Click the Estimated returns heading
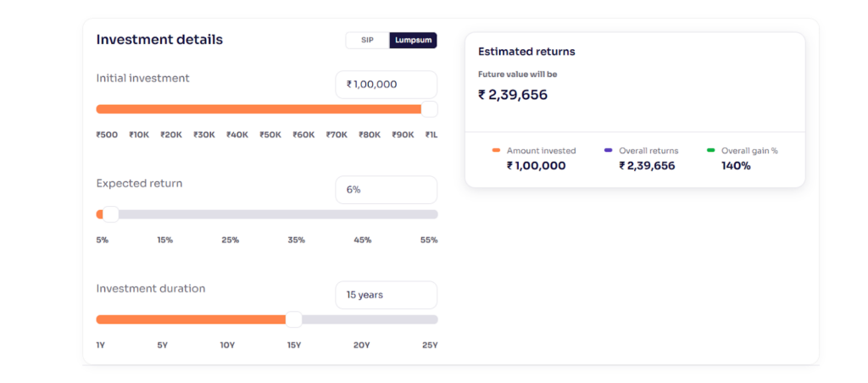The width and height of the screenshot is (868, 383). (x=526, y=52)
